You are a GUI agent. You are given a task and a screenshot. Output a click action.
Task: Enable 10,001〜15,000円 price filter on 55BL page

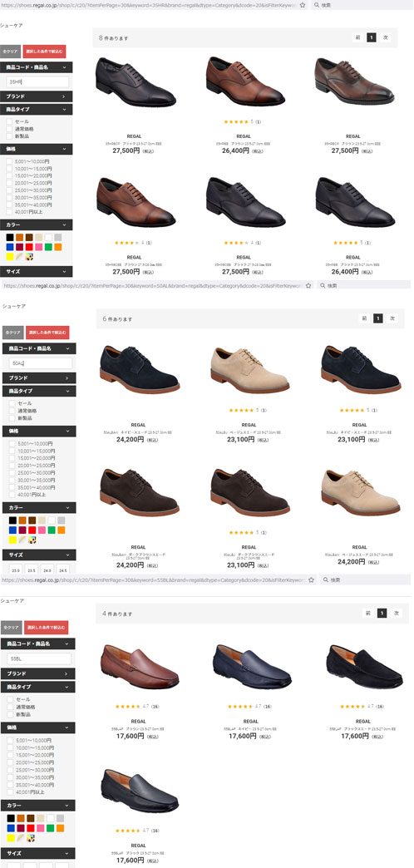pyautogui.click(x=11, y=748)
